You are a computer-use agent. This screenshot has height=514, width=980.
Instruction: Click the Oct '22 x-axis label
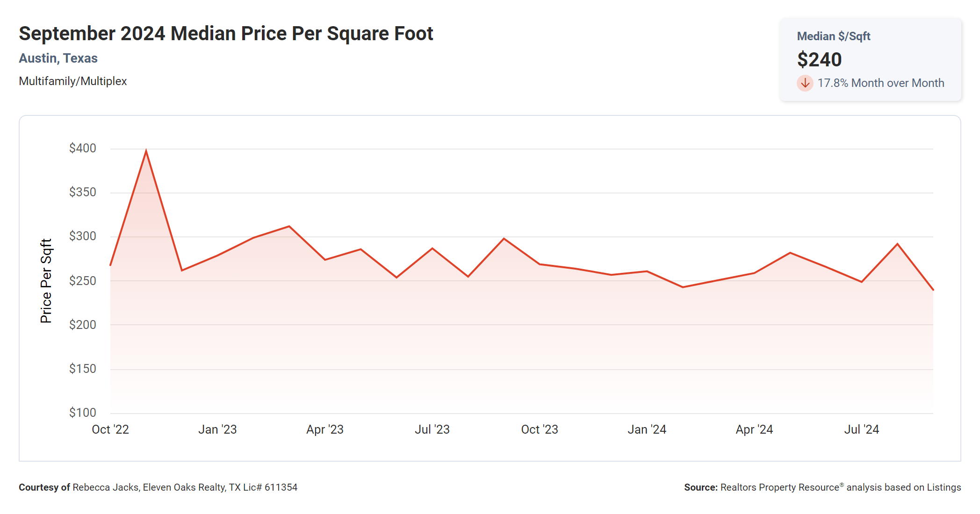click(x=110, y=429)
